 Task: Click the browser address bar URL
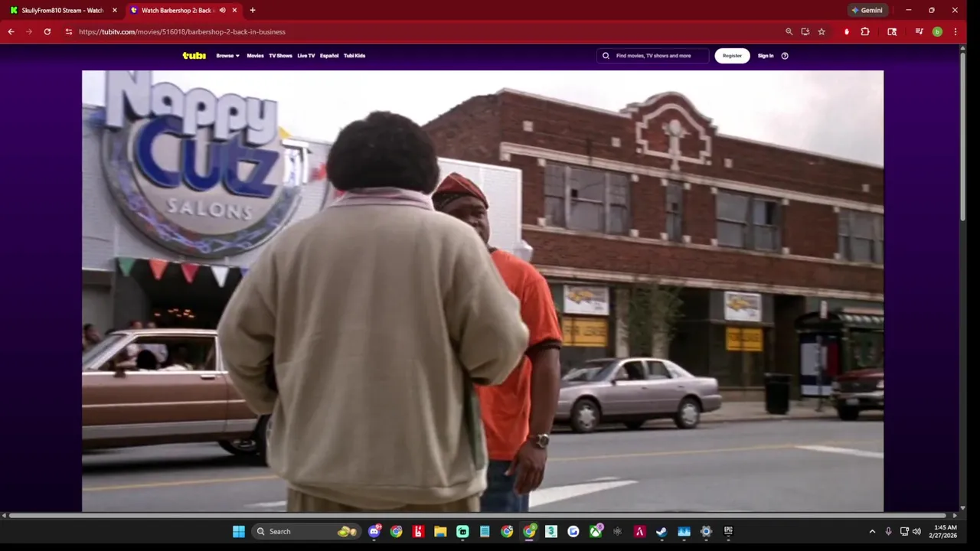(x=182, y=31)
